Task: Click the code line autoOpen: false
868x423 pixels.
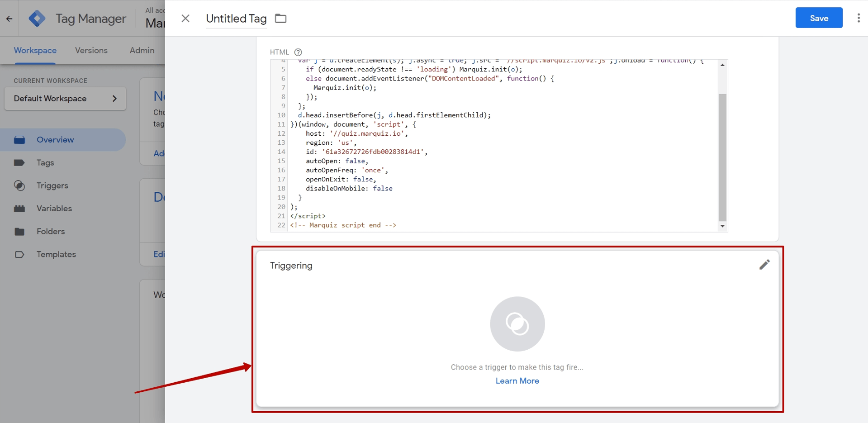Action: pyautogui.click(x=337, y=161)
